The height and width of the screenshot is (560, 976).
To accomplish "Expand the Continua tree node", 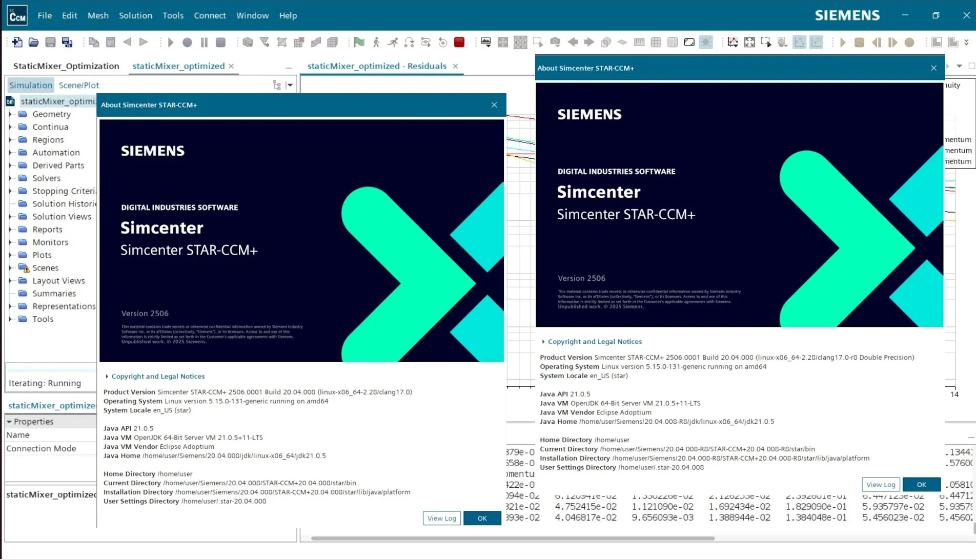I will pyautogui.click(x=10, y=127).
